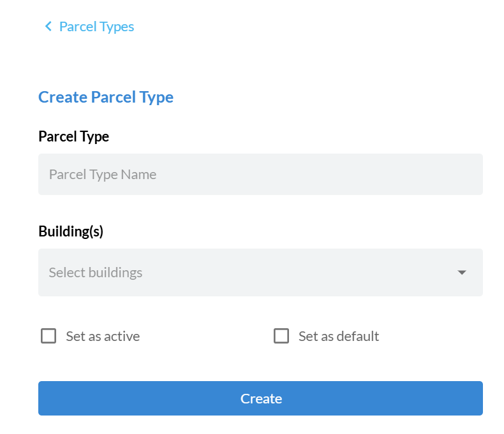Click the Parcel Type field label
The width and height of the screenshot is (504, 434).
[73, 136]
